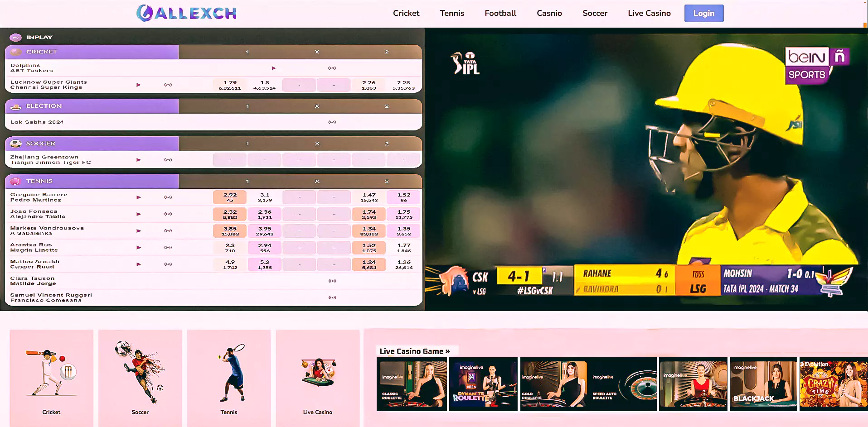Image resolution: width=868 pixels, height=427 pixels.
Task: Click the soccer ball icon in Soccer header
Action: tap(16, 144)
